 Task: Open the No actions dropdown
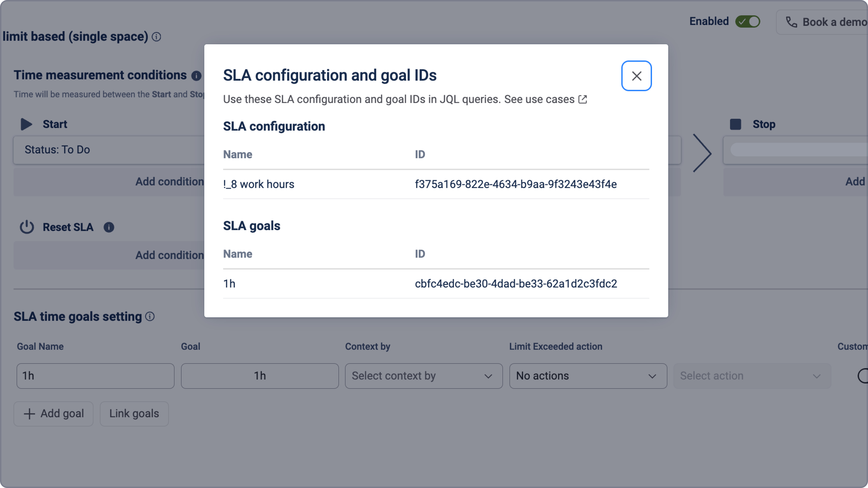(x=588, y=376)
